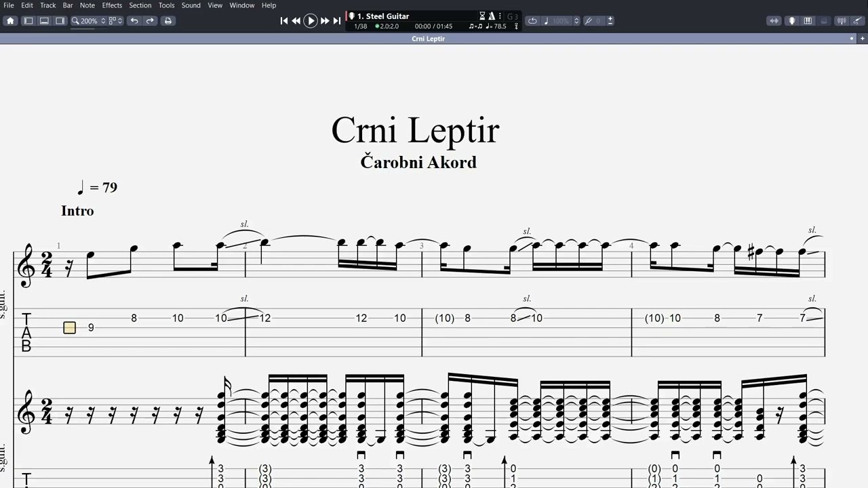This screenshot has width=868, height=488.
Task: Toggle the left edition panel view
Action: point(28,21)
